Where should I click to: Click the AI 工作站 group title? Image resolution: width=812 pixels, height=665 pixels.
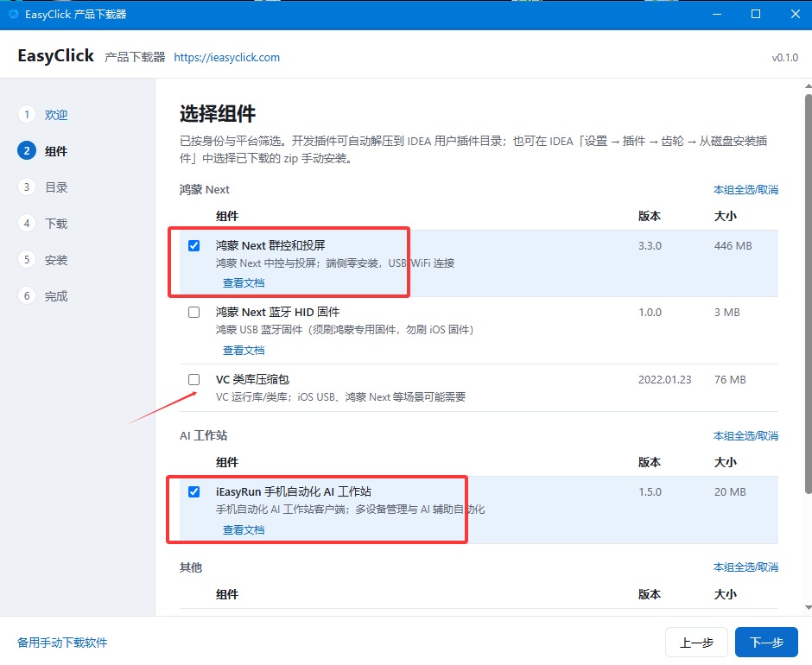[x=204, y=435]
